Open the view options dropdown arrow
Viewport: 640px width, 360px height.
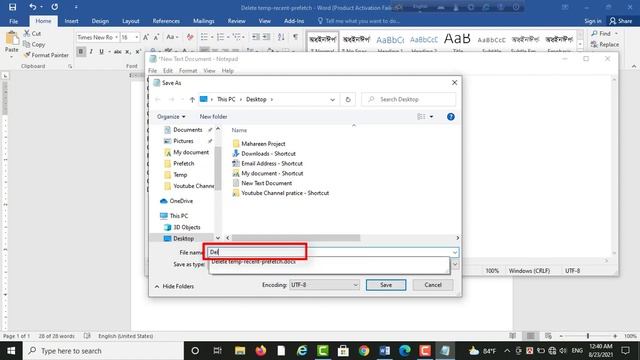(x=431, y=117)
